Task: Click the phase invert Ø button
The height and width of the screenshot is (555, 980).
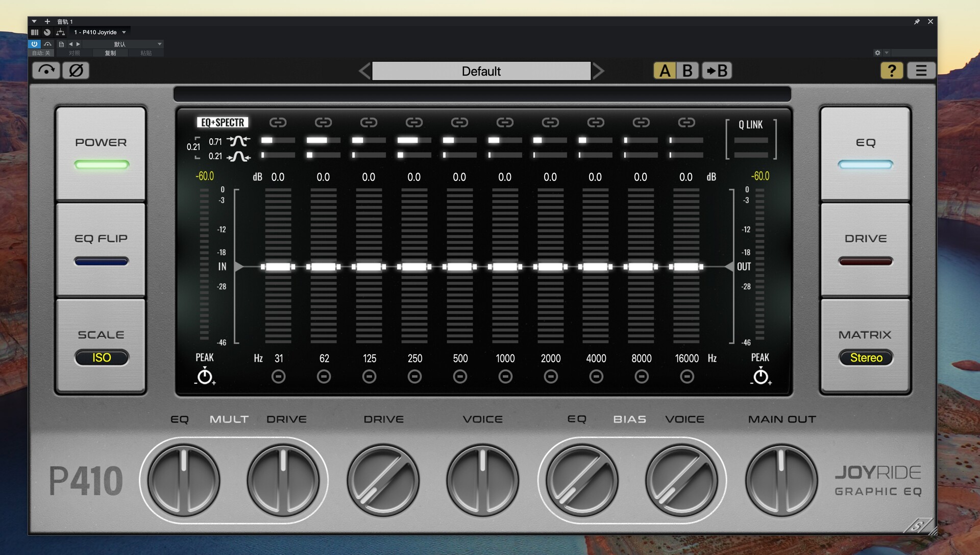Action: coord(76,70)
